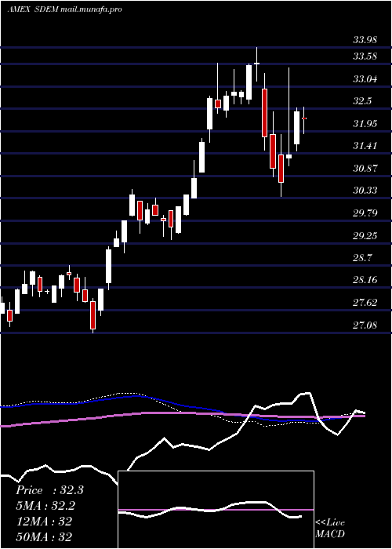Select the 33.58 price level label
This screenshot has height=549, width=392.
365,56
